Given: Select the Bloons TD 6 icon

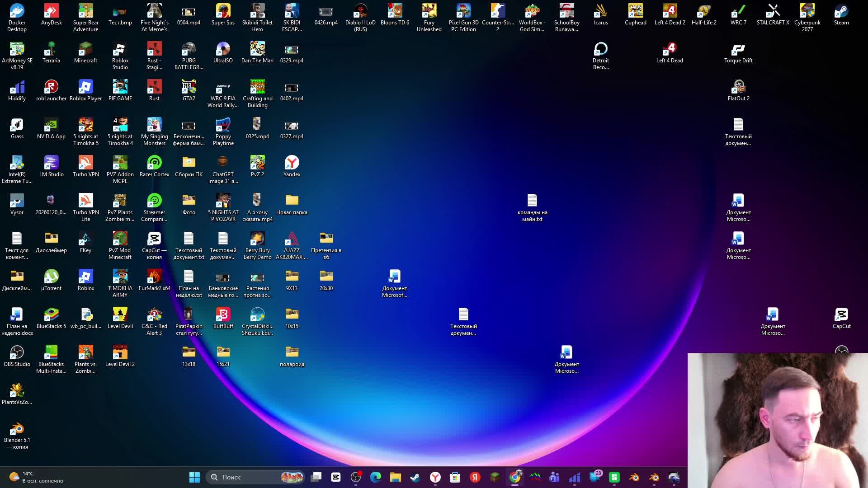Looking at the screenshot, I should pos(395,14).
